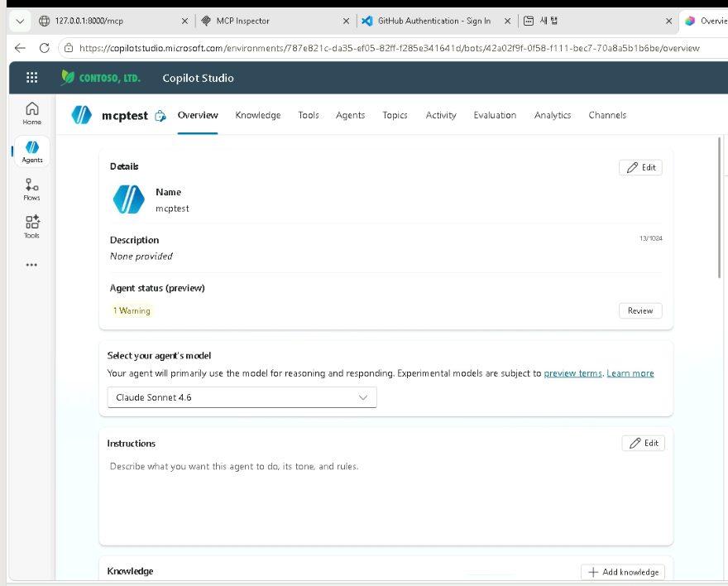The height and width of the screenshot is (586, 728).
Task: Click the large agent avatar in Details
Action: 128,199
